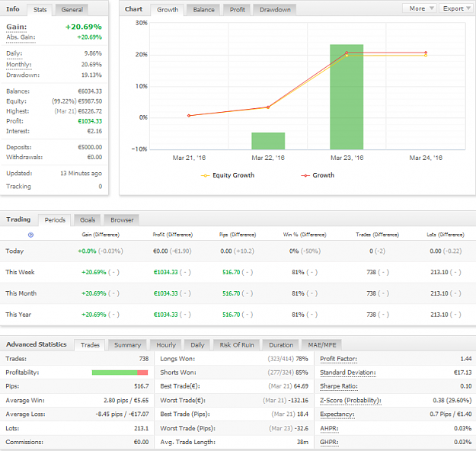Select the This Month row label
The width and height of the screenshot is (476, 451).
(x=21, y=293)
